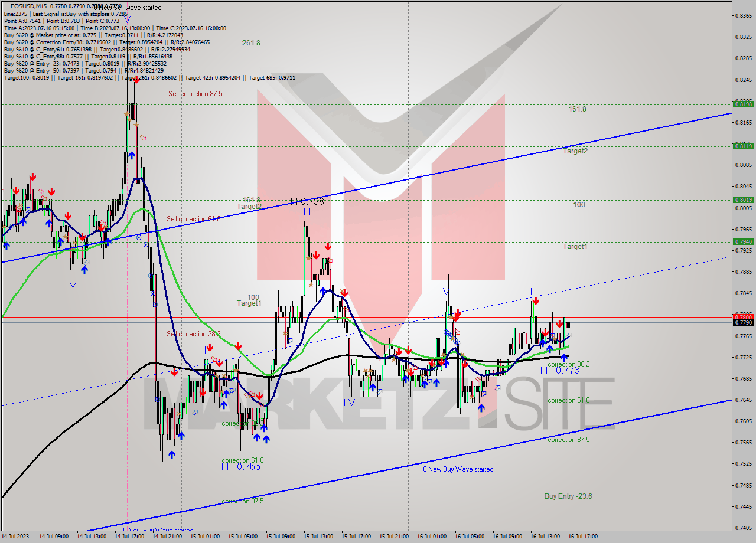Click the '15 Jul 13:00' time axis label
Screen dimensions: 756x543
pos(319,537)
